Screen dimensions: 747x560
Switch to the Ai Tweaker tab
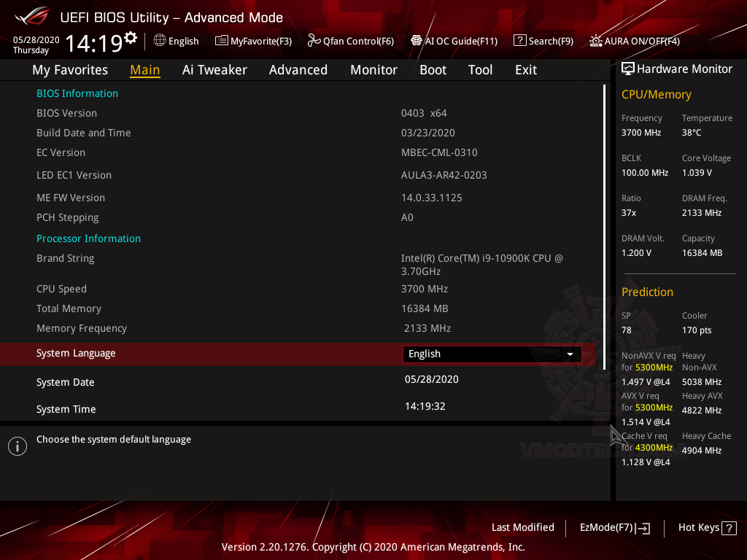tap(214, 69)
